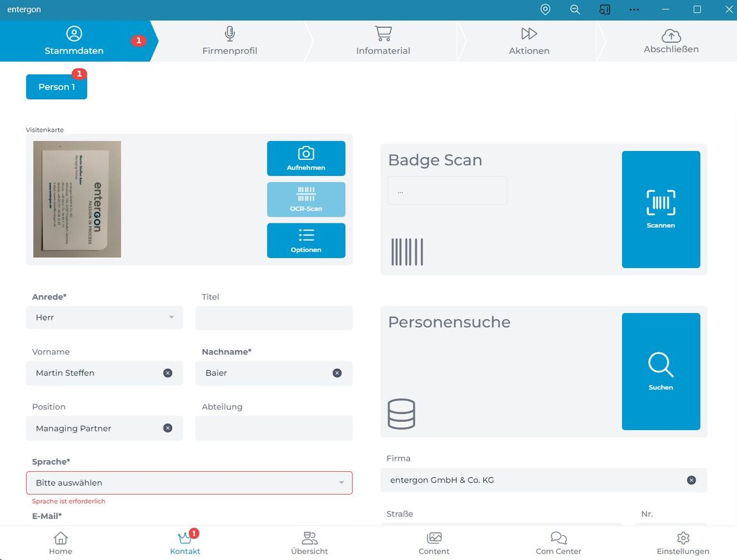Switch to the Firmenprofil tab

pyautogui.click(x=230, y=41)
